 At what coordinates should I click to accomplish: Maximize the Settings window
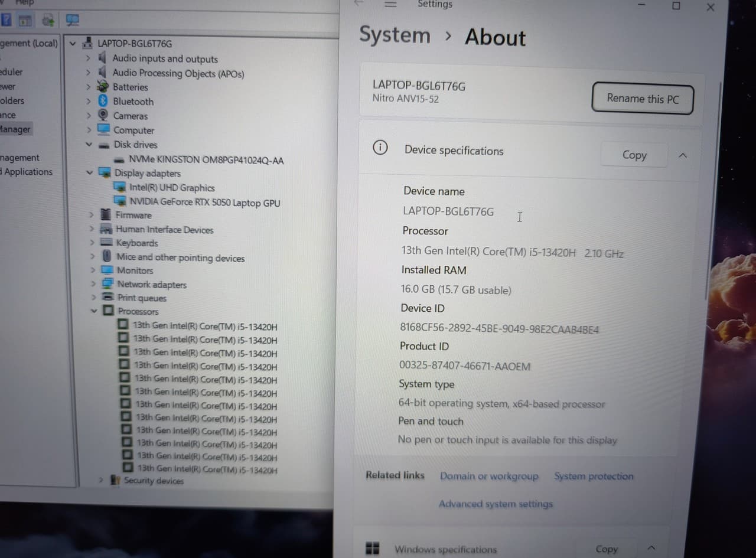[x=676, y=6]
